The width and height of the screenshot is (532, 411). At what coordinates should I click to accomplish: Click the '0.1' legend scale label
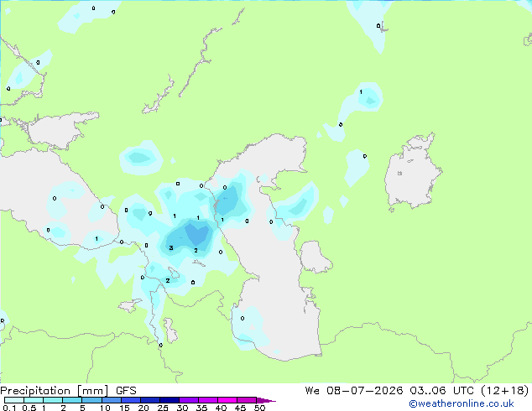pyautogui.click(x=9, y=408)
